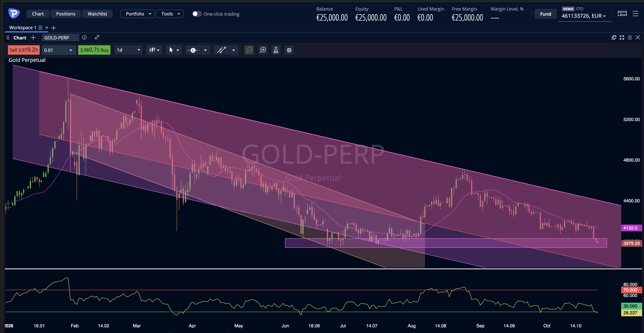Open chart settings gear icon
Screen dimensions: 644x333
289,50
